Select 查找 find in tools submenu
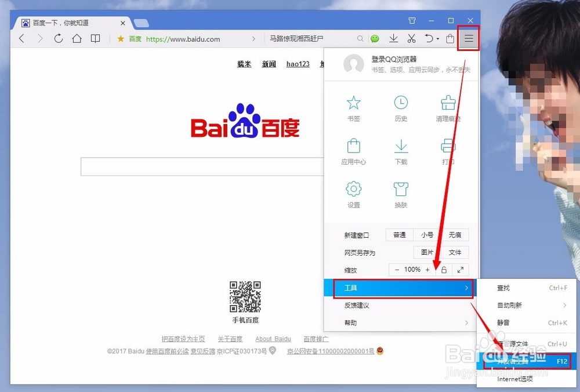580x392 pixels. (525, 288)
